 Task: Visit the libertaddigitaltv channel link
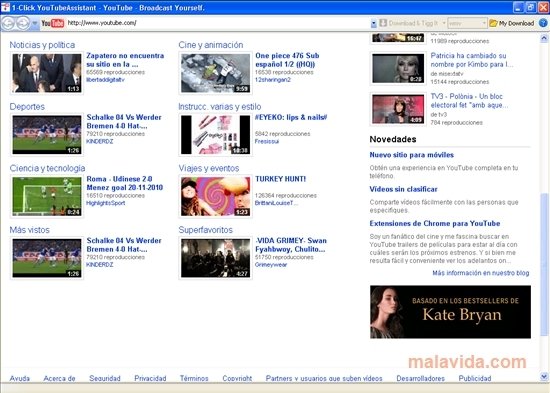[105, 80]
